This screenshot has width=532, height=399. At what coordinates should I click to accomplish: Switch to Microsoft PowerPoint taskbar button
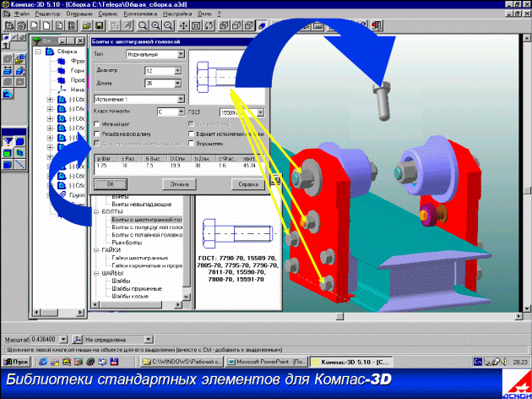pos(266,362)
